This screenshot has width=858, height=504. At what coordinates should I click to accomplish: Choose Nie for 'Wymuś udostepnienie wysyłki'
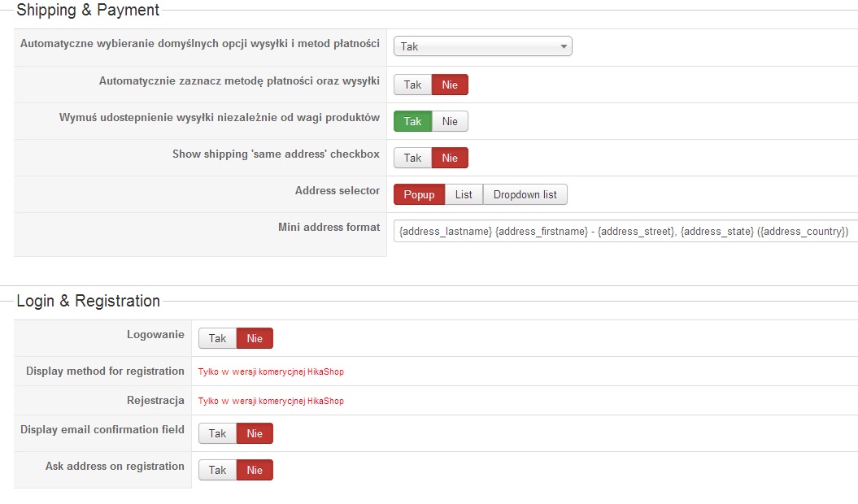450,122
